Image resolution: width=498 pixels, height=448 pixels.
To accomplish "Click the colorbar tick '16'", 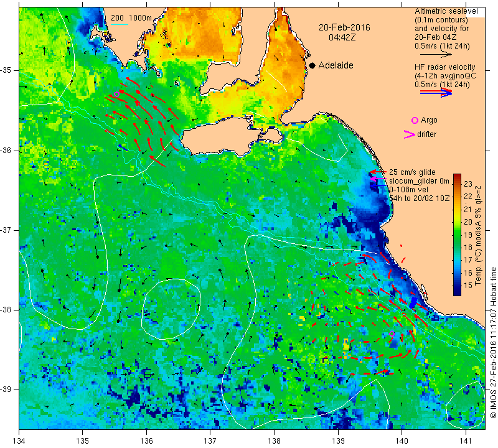I will tap(468, 273).
